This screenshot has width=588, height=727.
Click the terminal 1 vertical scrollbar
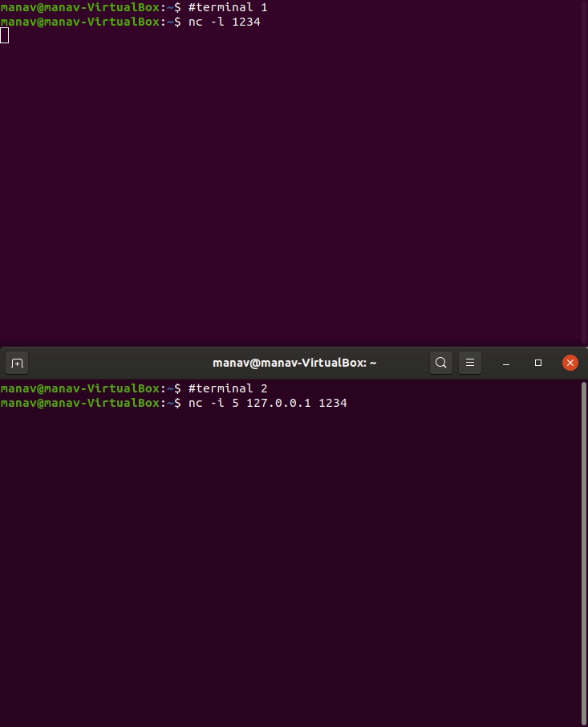point(584,173)
